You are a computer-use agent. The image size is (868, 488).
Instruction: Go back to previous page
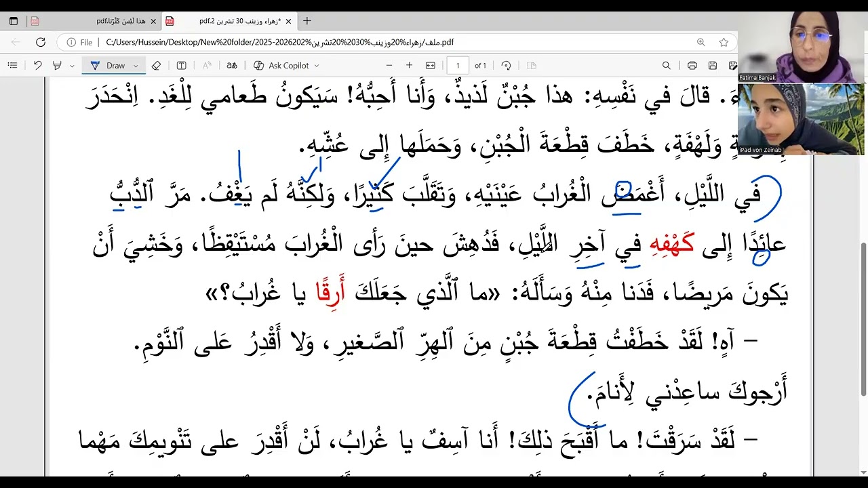coord(14,42)
